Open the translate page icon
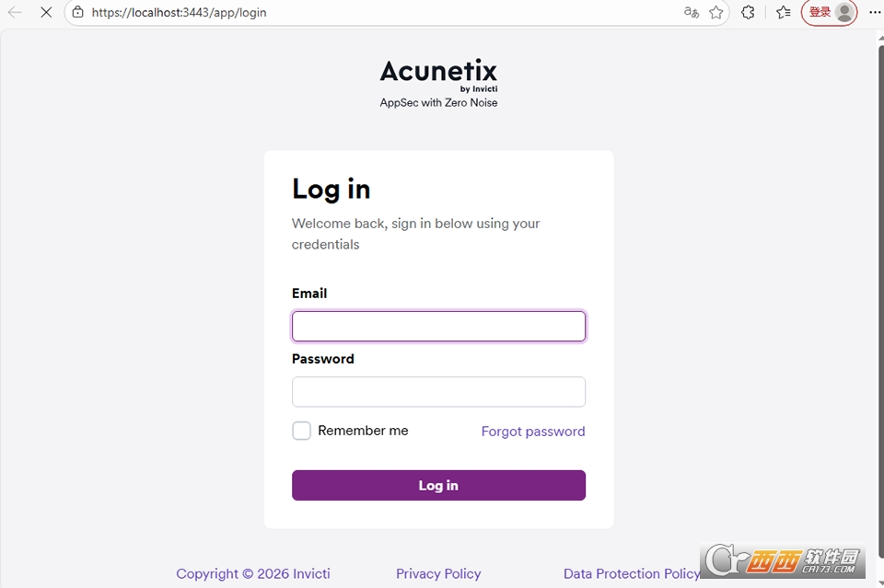Viewport: 884px width, 588px height. [692, 12]
